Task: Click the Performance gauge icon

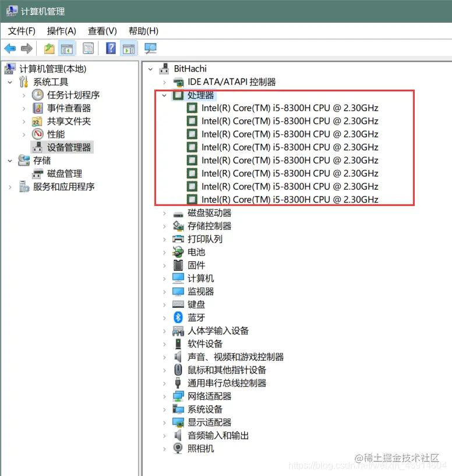Action: pyautogui.click(x=38, y=134)
